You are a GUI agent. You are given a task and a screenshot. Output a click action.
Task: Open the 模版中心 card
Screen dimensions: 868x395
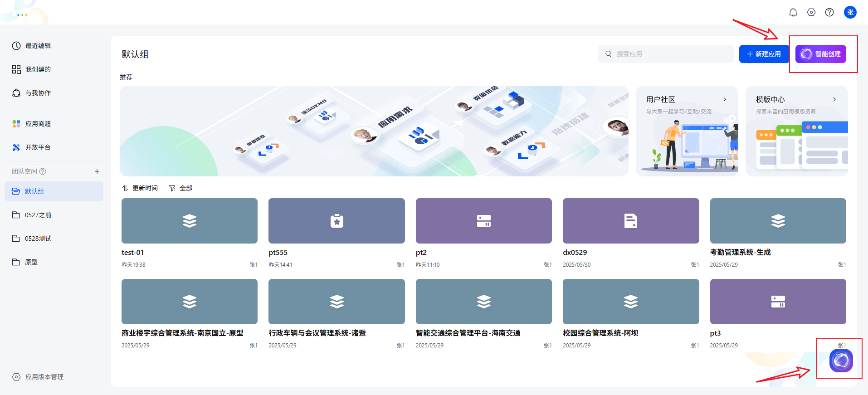[797, 131]
